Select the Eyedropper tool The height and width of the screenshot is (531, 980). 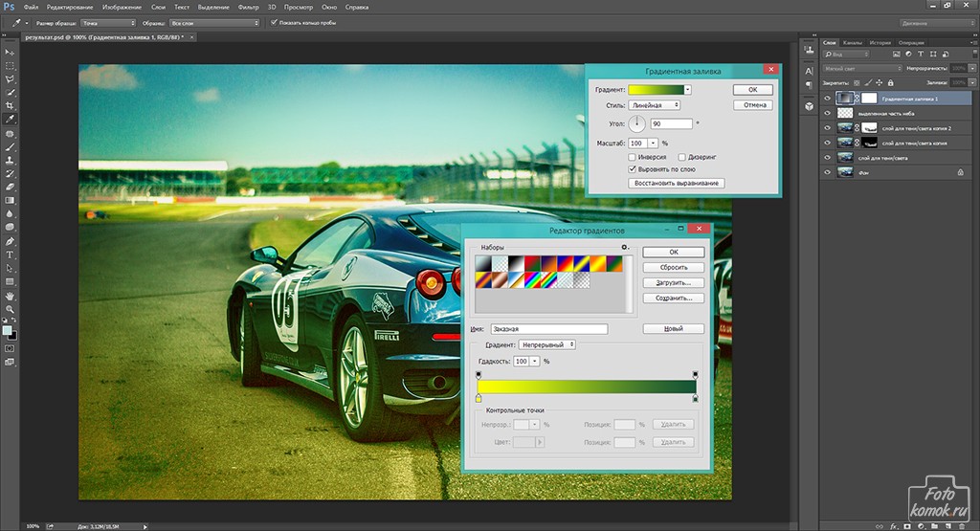pyautogui.click(x=11, y=119)
